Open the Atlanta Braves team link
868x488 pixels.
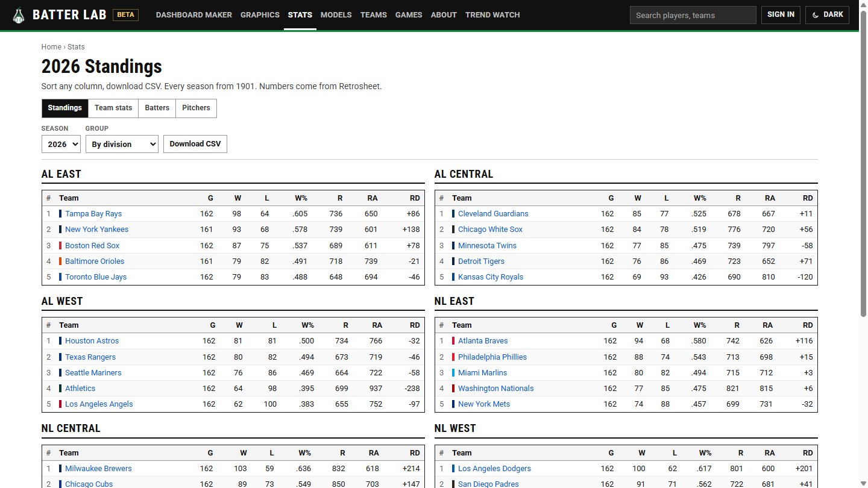pyautogui.click(x=483, y=341)
